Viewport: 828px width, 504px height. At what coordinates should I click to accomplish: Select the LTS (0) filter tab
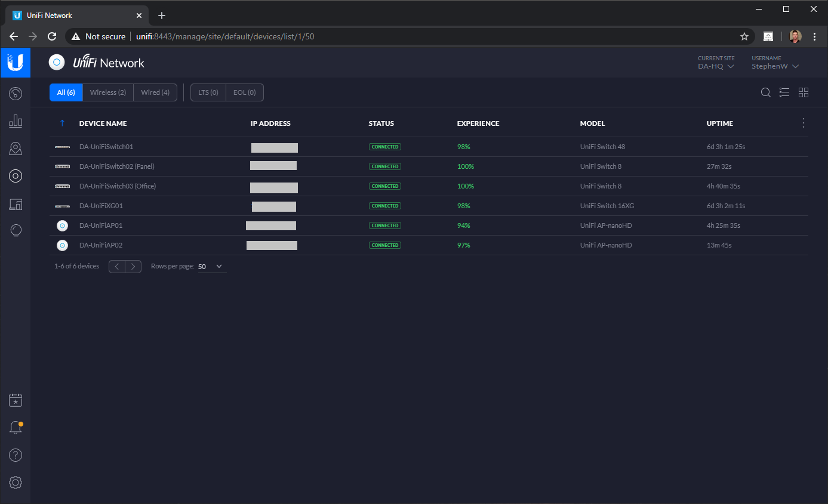[x=208, y=92]
